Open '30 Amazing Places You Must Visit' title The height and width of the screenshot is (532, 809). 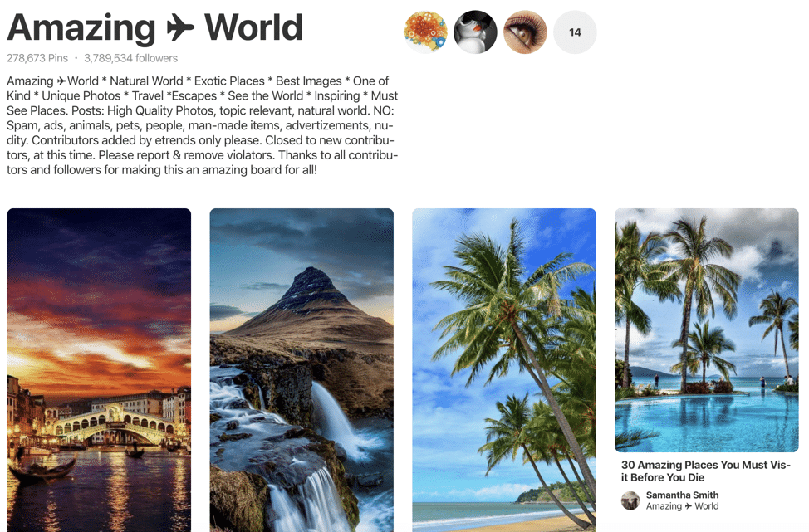point(705,471)
